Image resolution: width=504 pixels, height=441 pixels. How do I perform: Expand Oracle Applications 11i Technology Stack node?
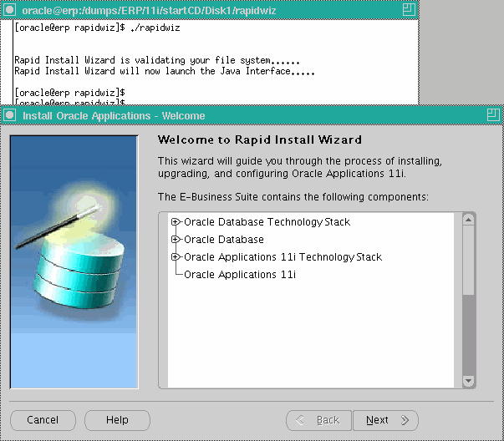pos(175,257)
